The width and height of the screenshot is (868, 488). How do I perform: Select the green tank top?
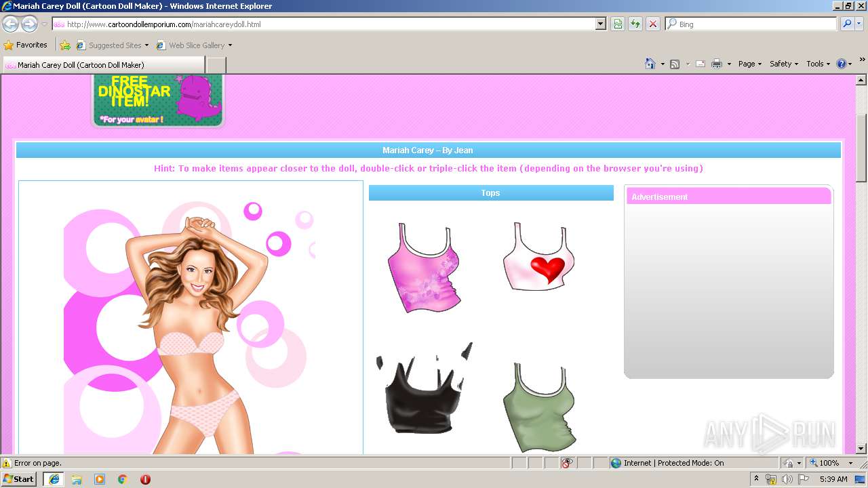[540, 407]
